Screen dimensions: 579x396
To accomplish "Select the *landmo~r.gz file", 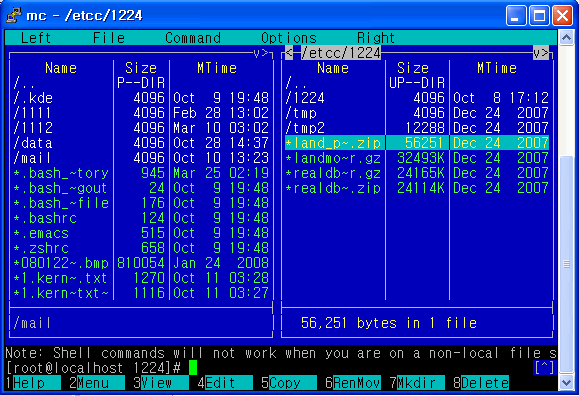I will pyautogui.click(x=417, y=158).
